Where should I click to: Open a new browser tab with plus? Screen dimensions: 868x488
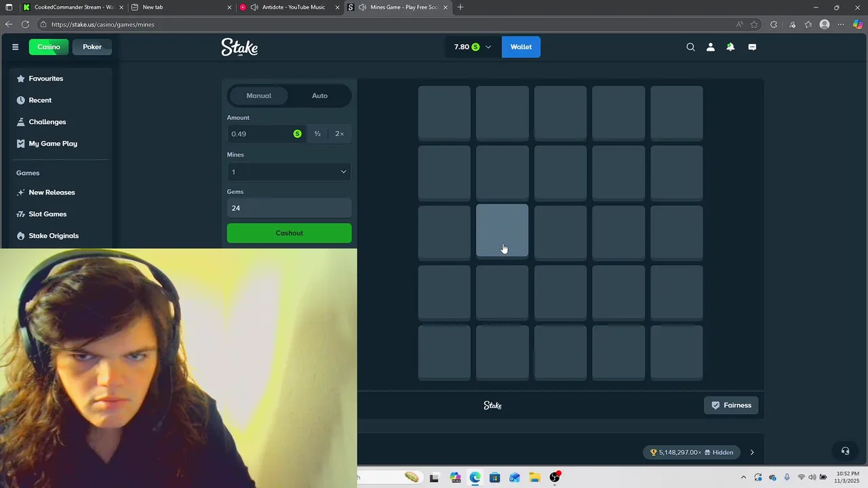pyautogui.click(x=460, y=7)
